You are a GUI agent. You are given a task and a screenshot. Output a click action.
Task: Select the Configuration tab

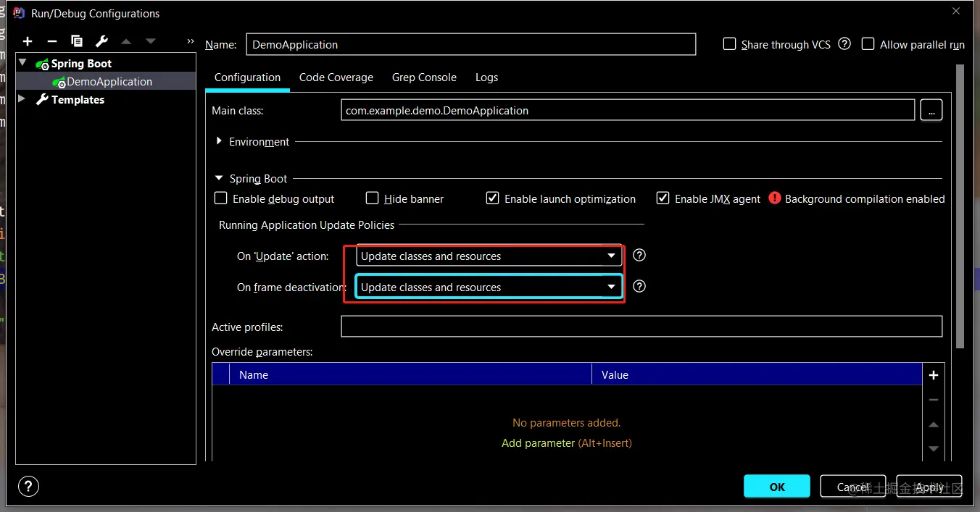pos(247,77)
